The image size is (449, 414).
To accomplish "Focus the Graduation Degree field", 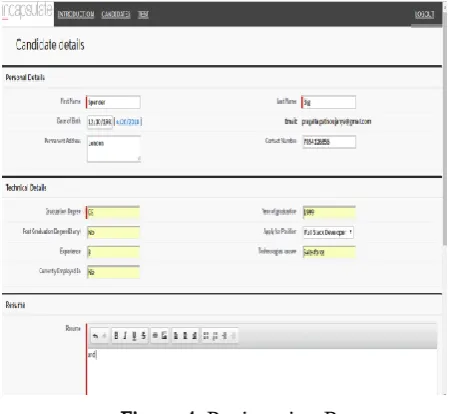I will [113, 212].
